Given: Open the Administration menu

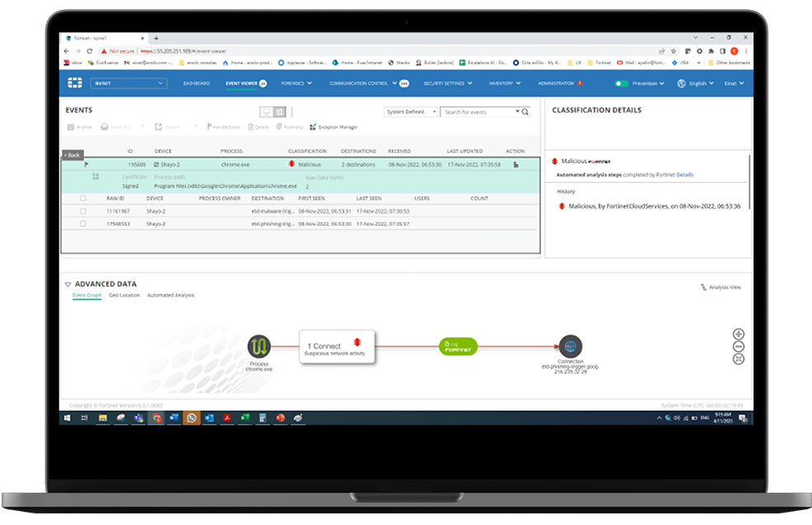Looking at the screenshot, I should pos(560,83).
